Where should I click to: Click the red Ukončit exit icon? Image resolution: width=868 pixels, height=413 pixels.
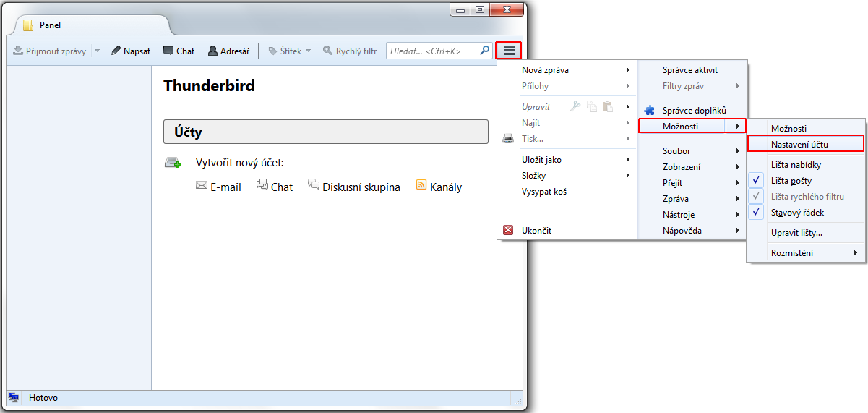[508, 231]
